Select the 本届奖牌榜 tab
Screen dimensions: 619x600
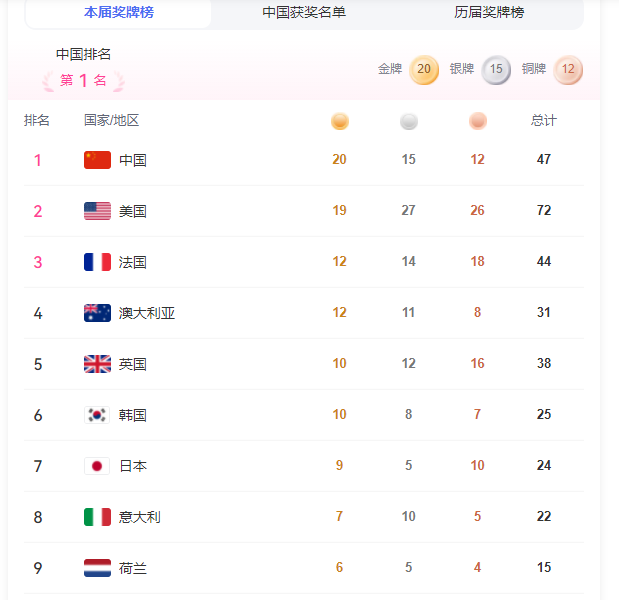(119, 12)
